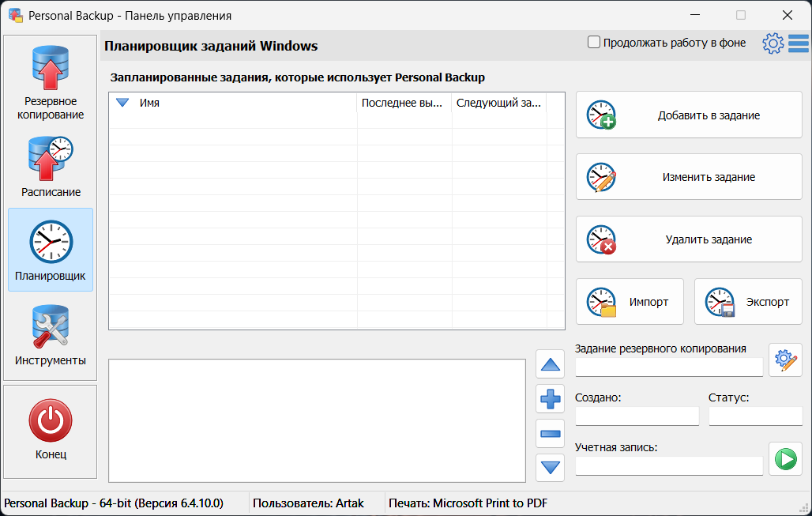This screenshot has width=812, height=516.
Task: Click the Импорт button
Action: tap(630, 302)
